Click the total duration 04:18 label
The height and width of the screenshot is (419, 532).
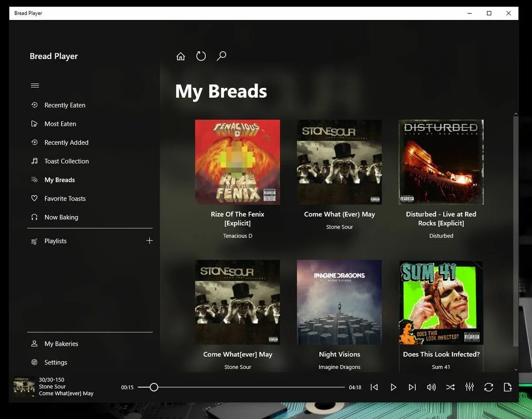(355, 387)
